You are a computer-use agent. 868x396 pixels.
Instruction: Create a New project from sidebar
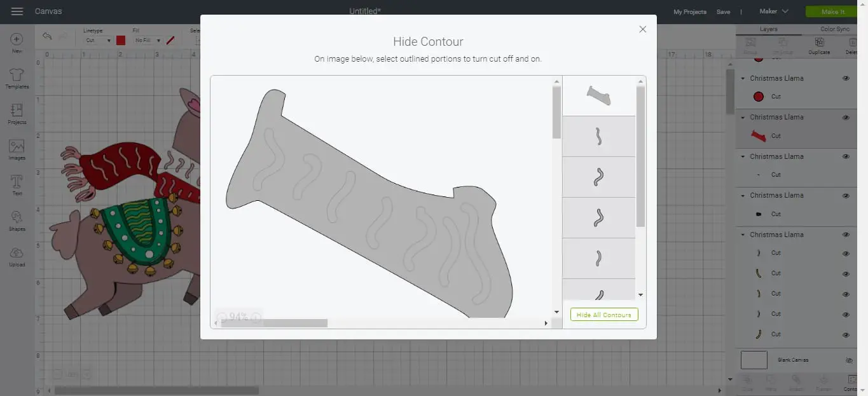pyautogui.click(x=17, y=43)
